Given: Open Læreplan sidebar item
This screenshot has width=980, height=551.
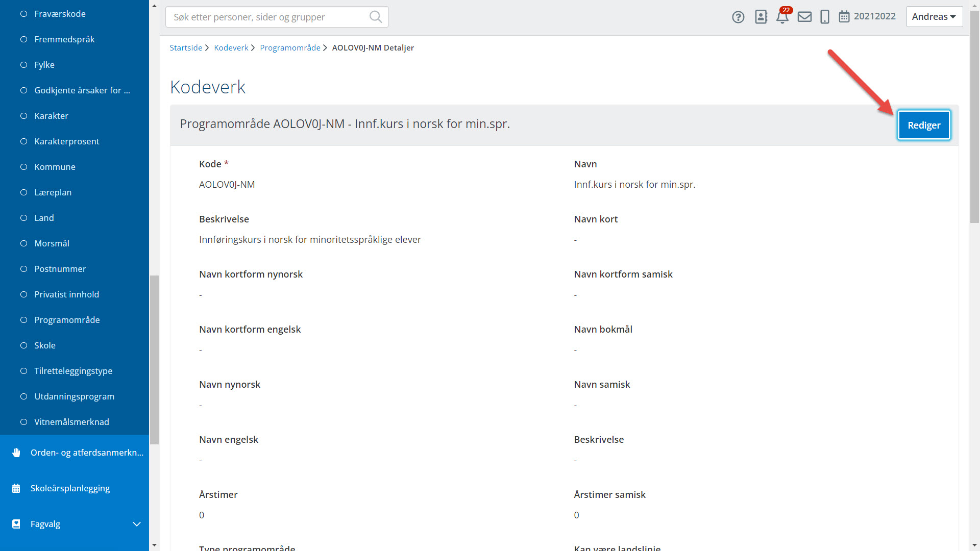Looking at the screenshot, I should [x=53, y=192].
